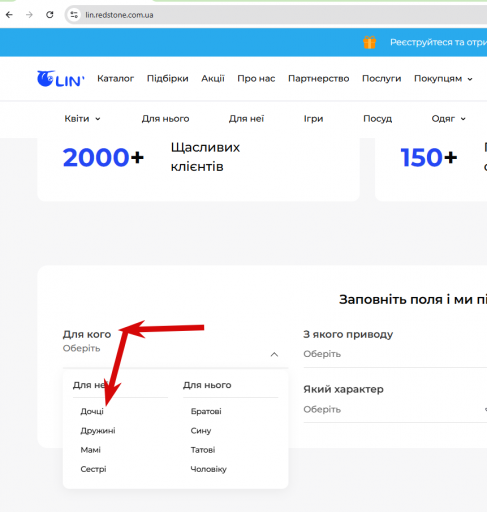
Task: Open site settings icon in address bar
Action: coord(74,15)
